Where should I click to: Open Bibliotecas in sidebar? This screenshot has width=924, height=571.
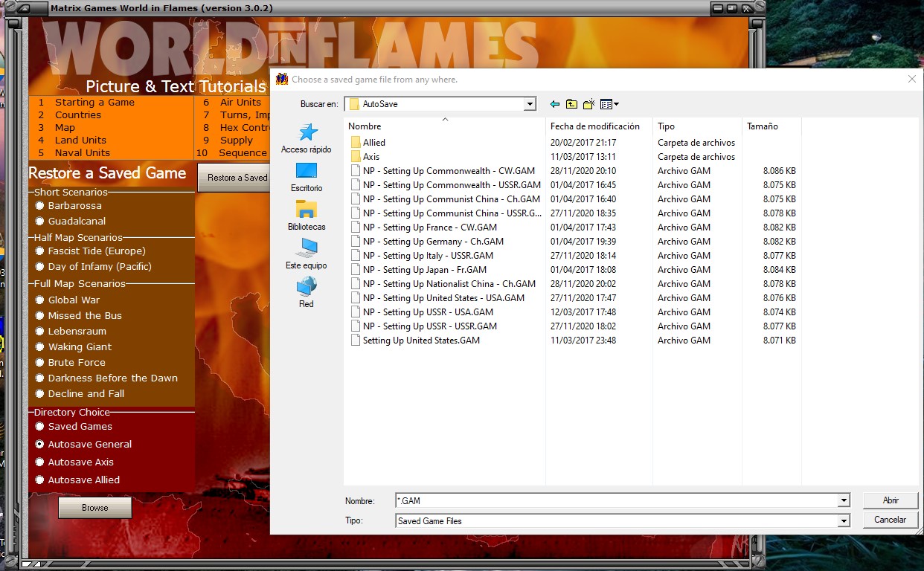pyautogui.click(x=307, y=216)
